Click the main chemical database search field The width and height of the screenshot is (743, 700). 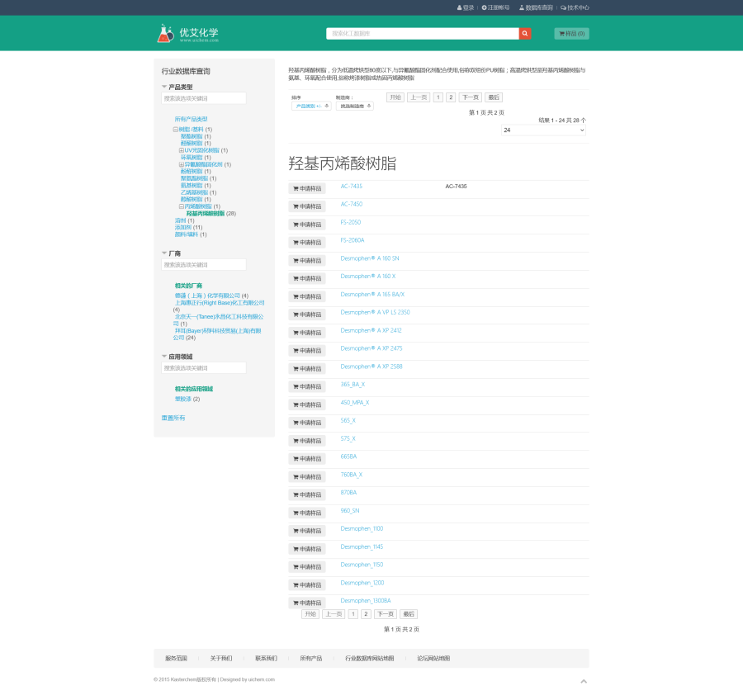(422, 34)
